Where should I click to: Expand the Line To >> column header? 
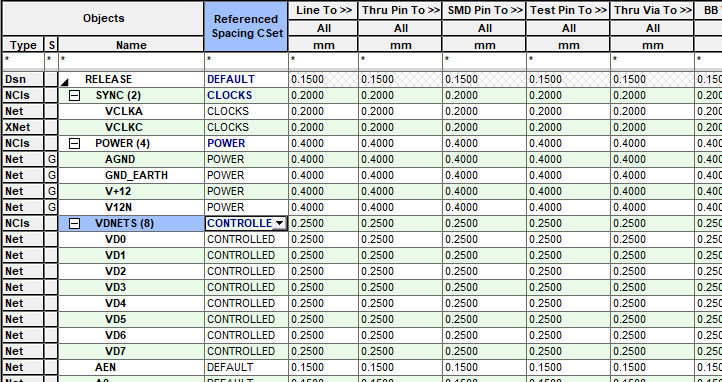point(323,10)
